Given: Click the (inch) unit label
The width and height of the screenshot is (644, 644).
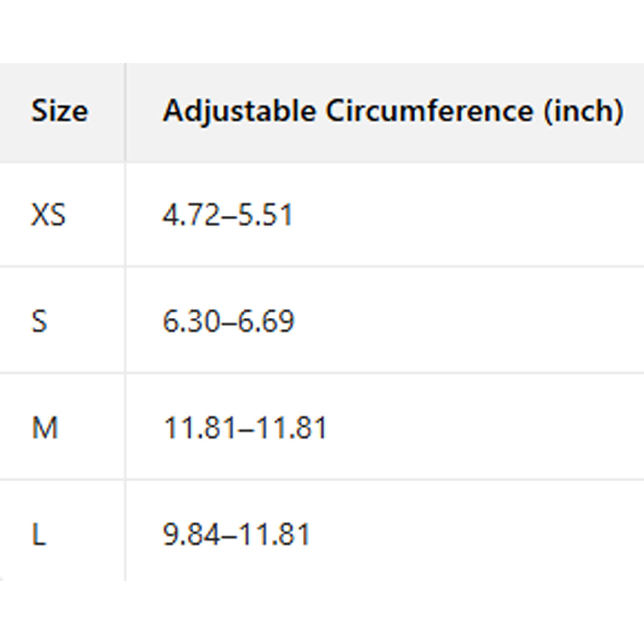Looking at the screenshot, I should [x=583, y=112].
